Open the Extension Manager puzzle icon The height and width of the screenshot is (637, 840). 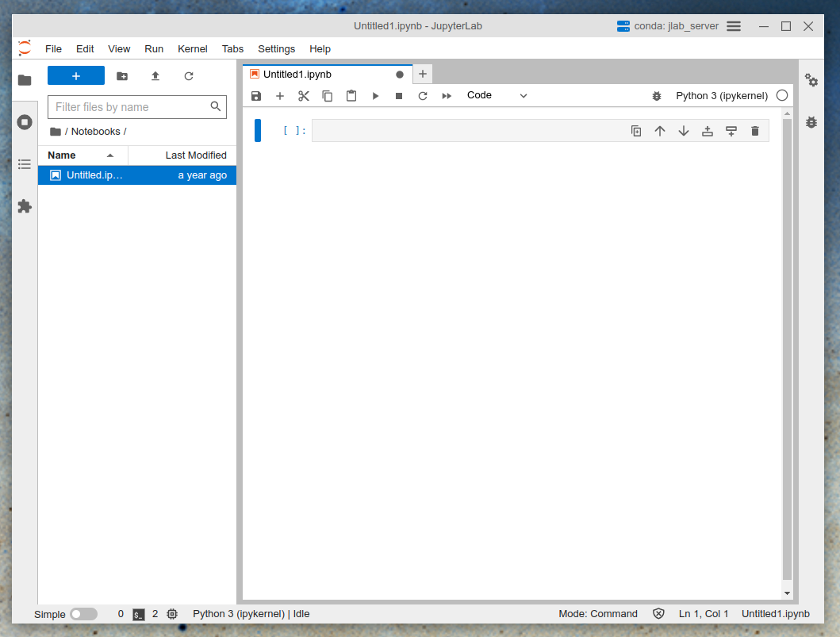pos(25,206)
